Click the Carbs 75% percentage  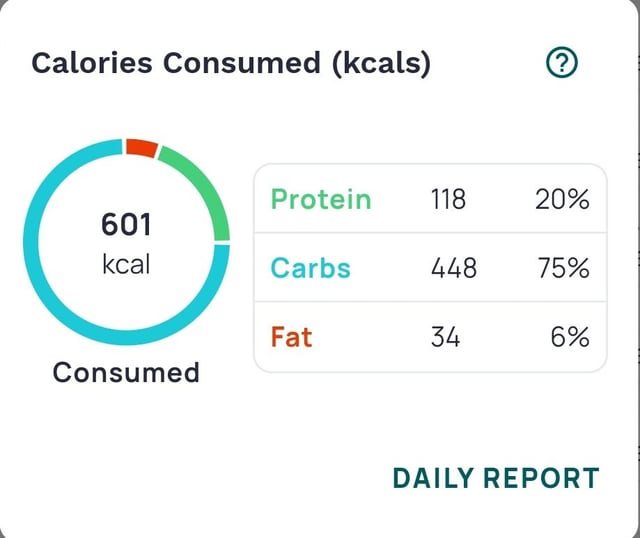coord(562,268)
